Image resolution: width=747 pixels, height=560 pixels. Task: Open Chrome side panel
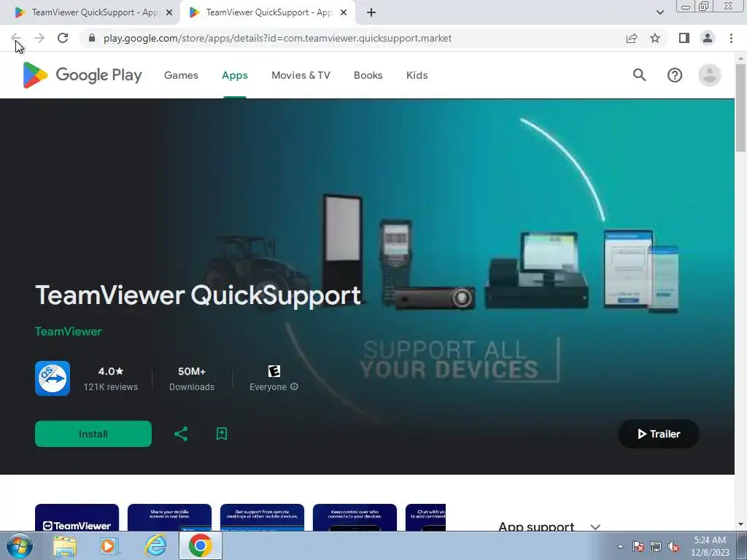pos(684,38)
